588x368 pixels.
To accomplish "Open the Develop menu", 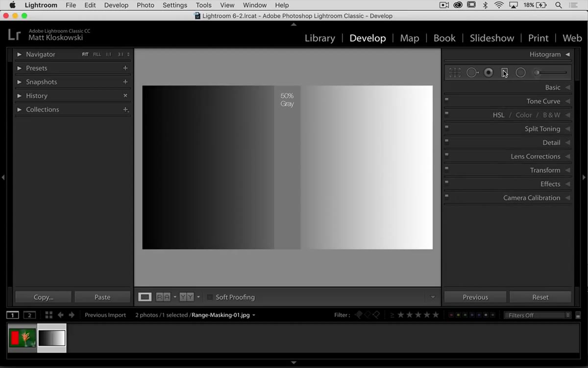I will click(x=116, y=5).
